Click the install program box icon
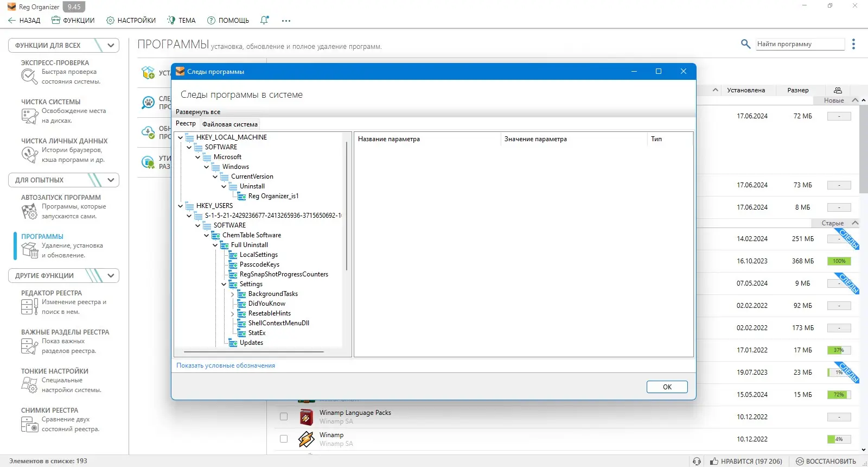The width and height of the screenshot is (868, 467). [x=148, y=73]
